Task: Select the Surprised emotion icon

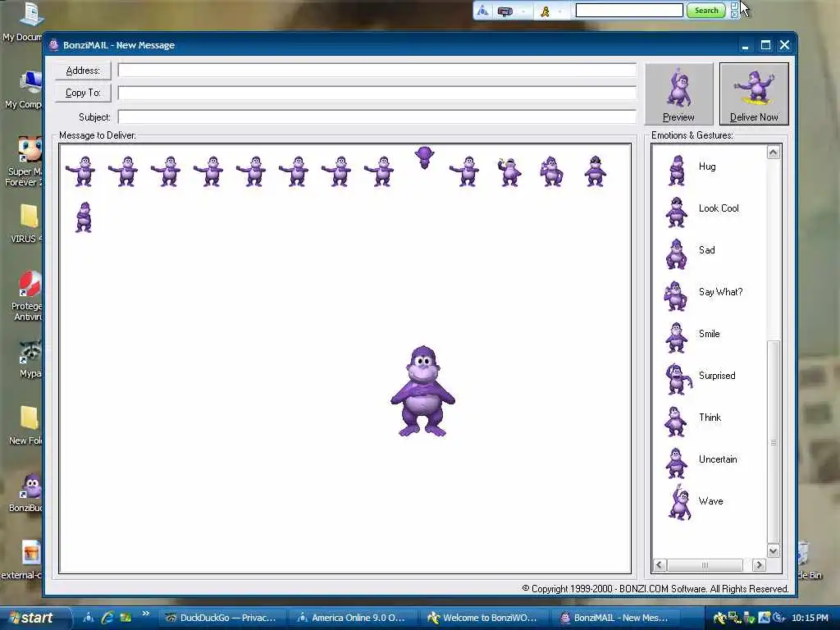Action: 678,379
